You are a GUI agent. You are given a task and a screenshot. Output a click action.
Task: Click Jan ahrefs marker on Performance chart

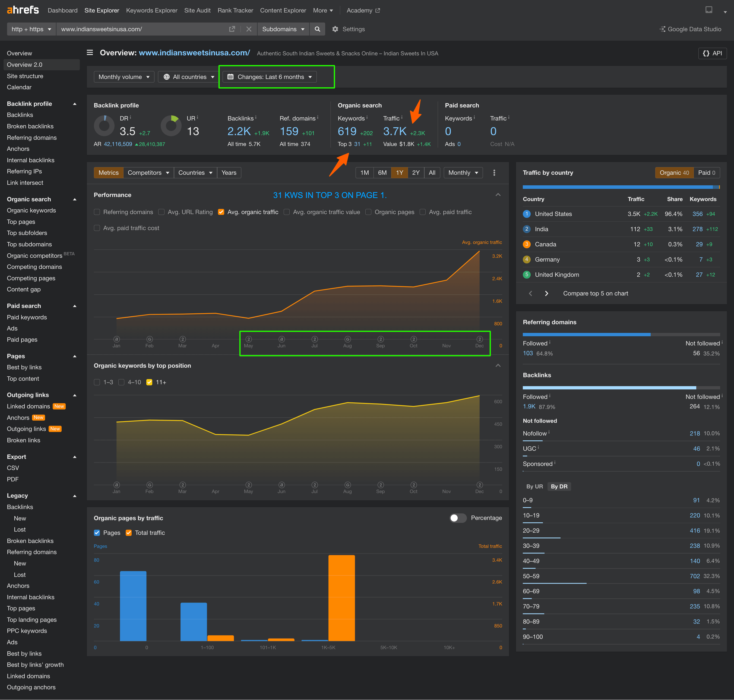click(116, 339)
